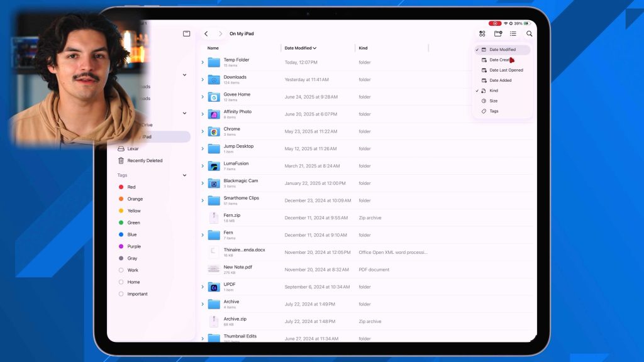Select the Lexar drive in the sidebar
Image resolution: width=644 pixels, height=362 pixels.
tap(133, 148)
